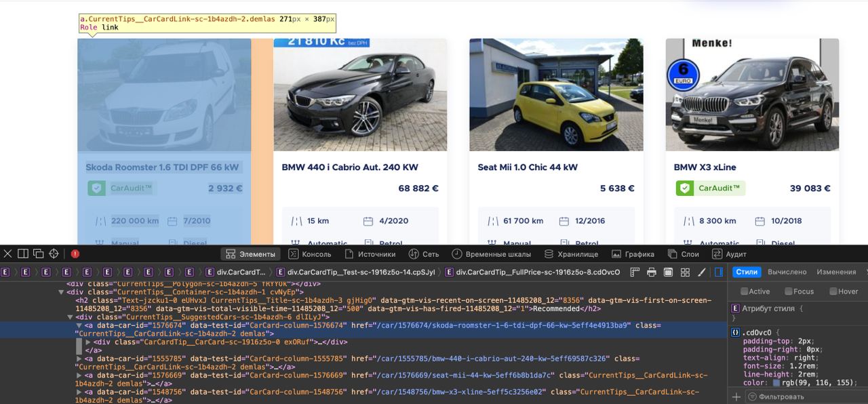Collapse the CurrentTips__SuggestedCars div node

(70, 317)
